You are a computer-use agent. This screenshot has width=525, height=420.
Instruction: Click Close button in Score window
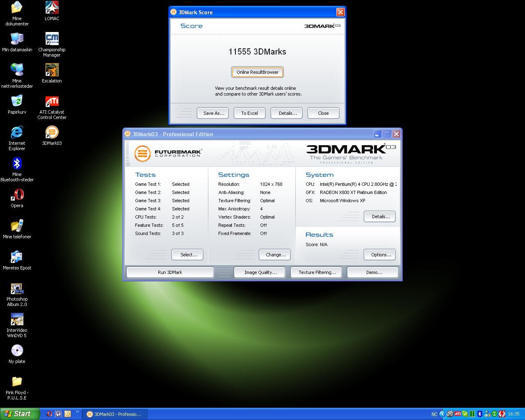(x=323, y=113)
